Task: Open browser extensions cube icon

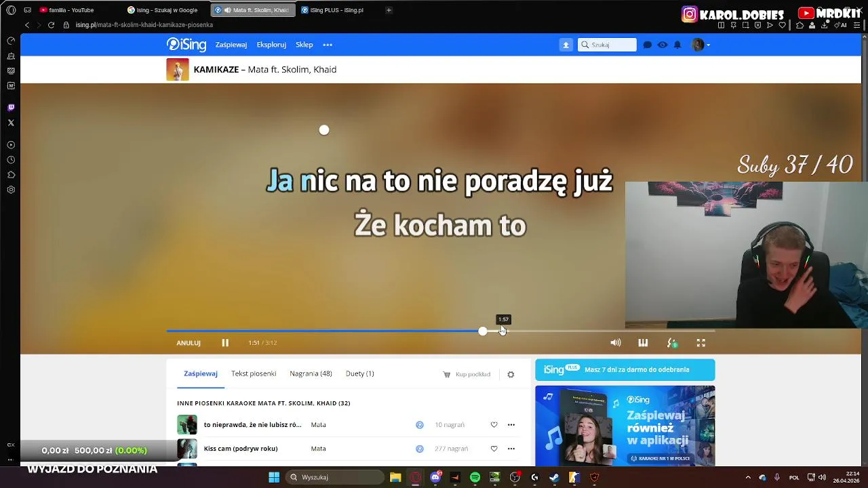Action: click(x=800, y=25)
